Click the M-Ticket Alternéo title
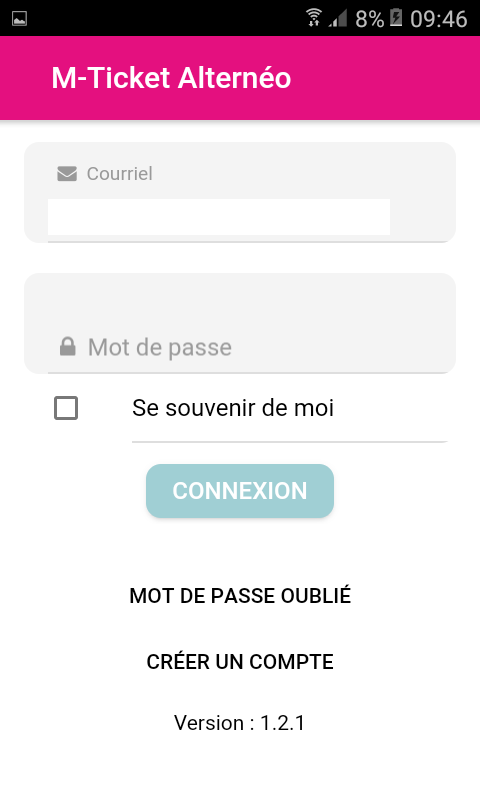This screenshot has height=800, width=480. point(171,78)
